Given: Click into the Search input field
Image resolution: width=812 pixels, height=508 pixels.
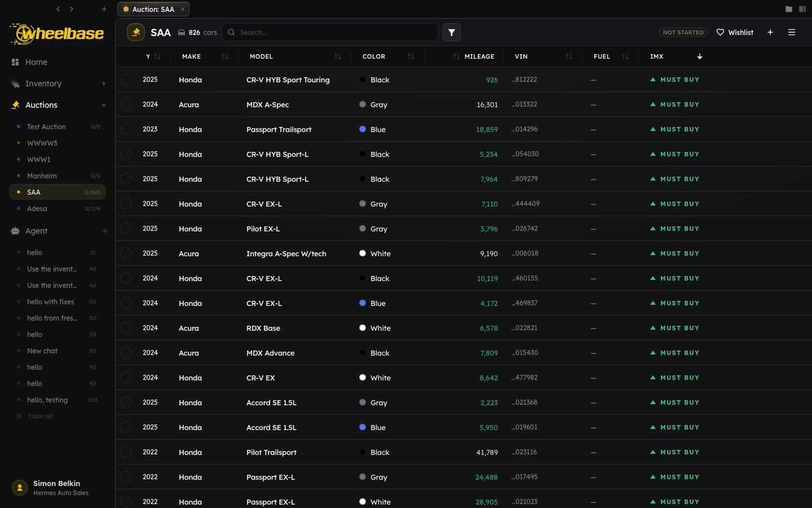Looking at the screenshot, I should (x=330, y=32).
